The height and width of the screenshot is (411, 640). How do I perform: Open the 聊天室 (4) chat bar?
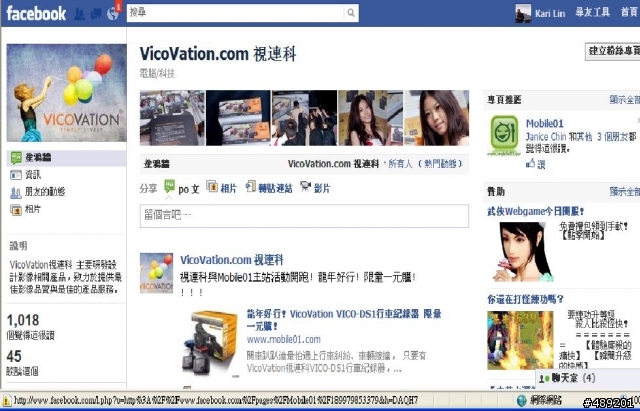point(587,378)
